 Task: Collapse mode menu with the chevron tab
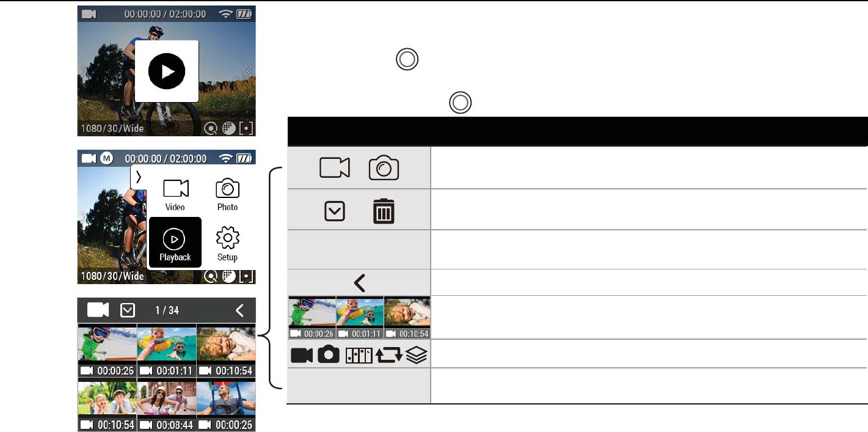139,177
